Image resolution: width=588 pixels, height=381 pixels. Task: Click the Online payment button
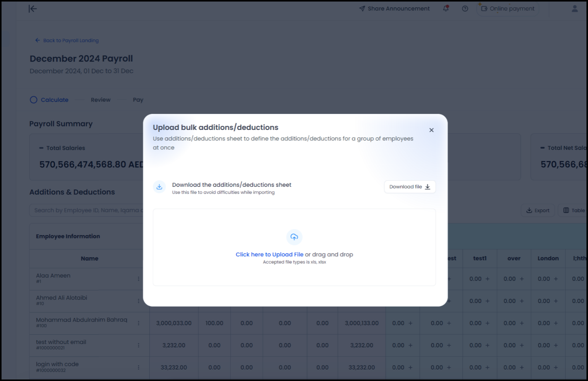click(508, 8)
